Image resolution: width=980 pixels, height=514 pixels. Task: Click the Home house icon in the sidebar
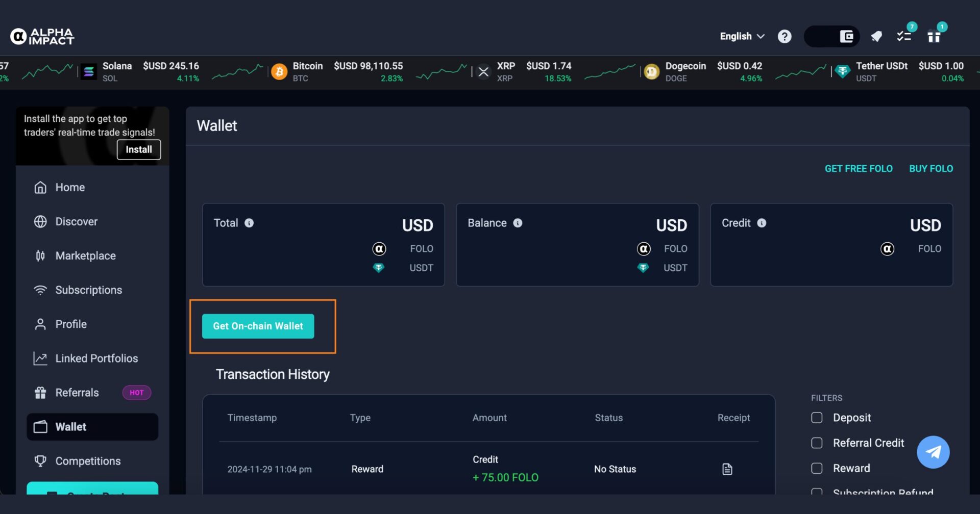click(x=40, y=188)
